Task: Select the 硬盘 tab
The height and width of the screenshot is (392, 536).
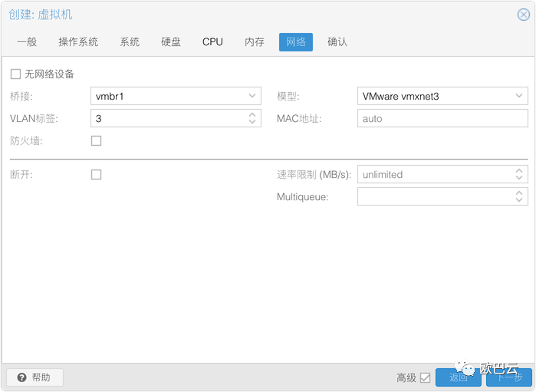Action: (x=171, y=42)
